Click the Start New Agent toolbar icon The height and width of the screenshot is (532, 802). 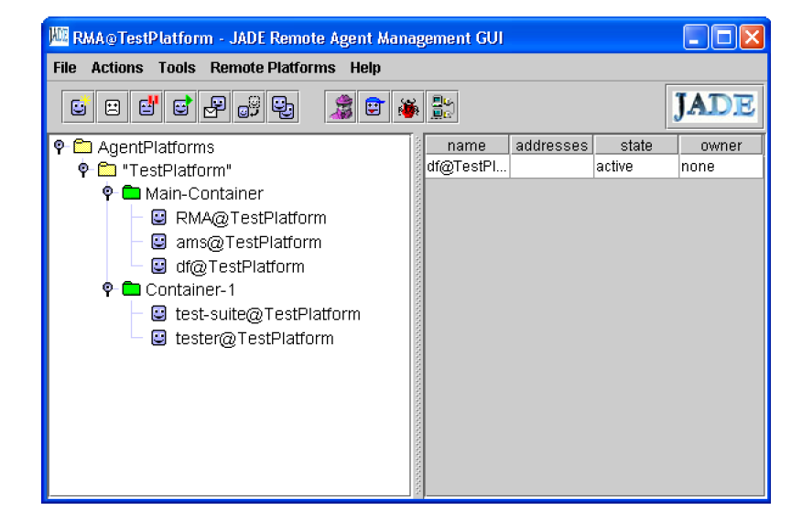pos(78,107)
